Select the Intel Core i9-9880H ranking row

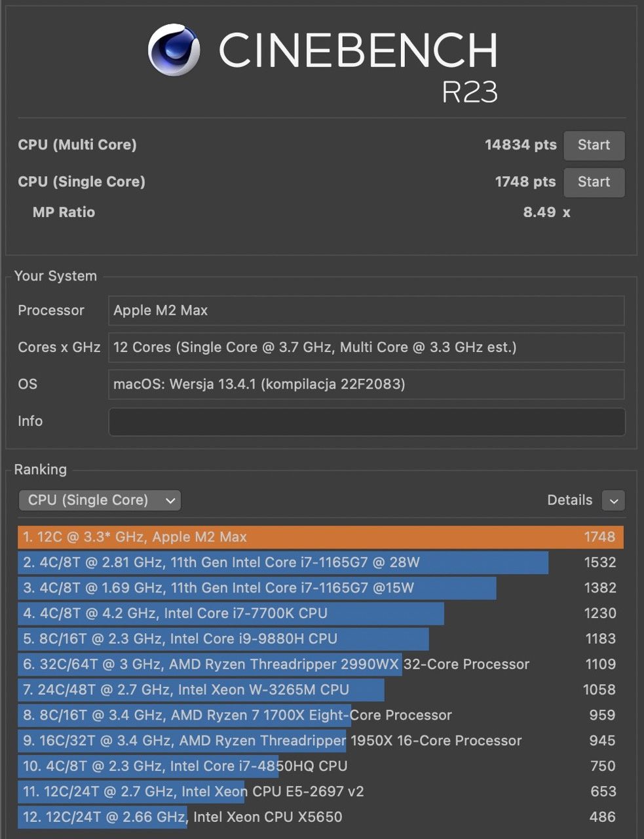coord(320,639)
